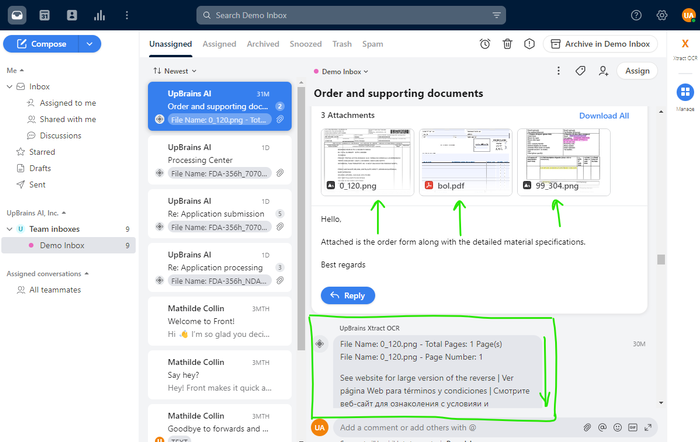Click the snooze alarm clock icon
The width and height of the screenshot is (700, 442).
[485, 44]
